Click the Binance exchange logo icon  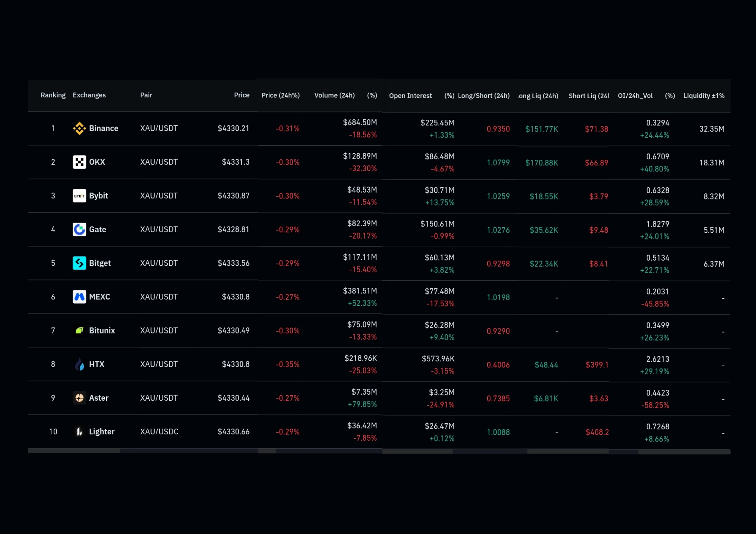[x=79, y=128]
